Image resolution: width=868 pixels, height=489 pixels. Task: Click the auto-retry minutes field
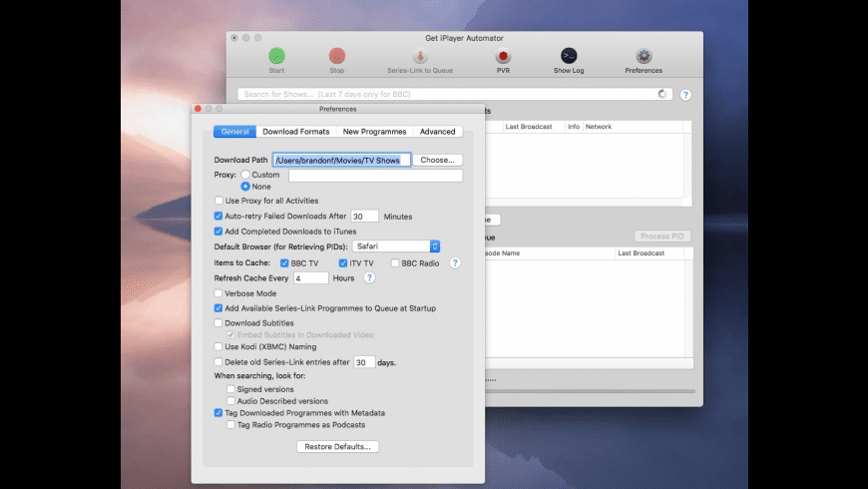click(x=365, y=216)
